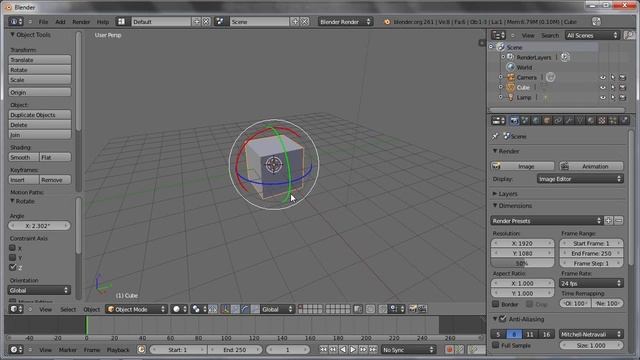Open the Physics properties tab icon
Viewport: 640px width, 360px height.
(624, 120)
